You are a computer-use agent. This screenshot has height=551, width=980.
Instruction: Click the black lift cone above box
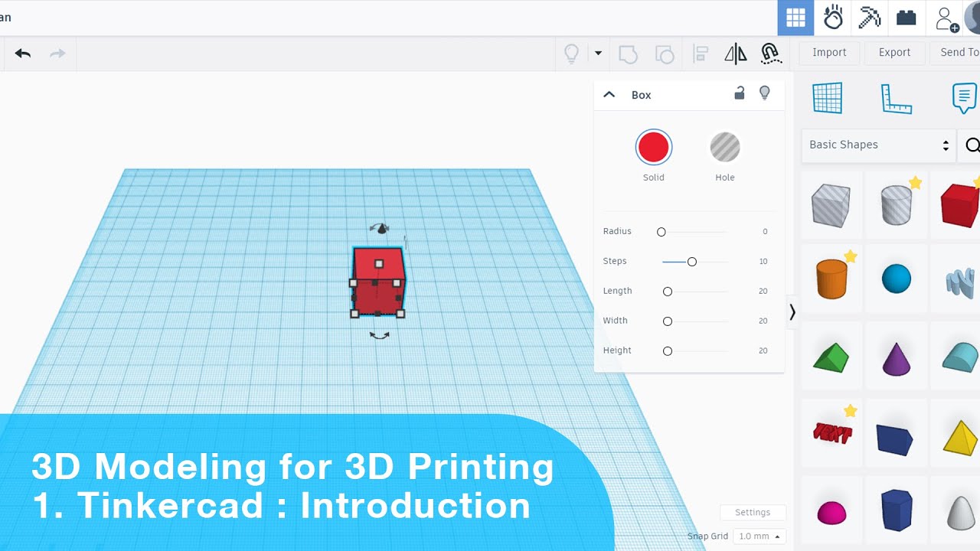pos(381,228)
